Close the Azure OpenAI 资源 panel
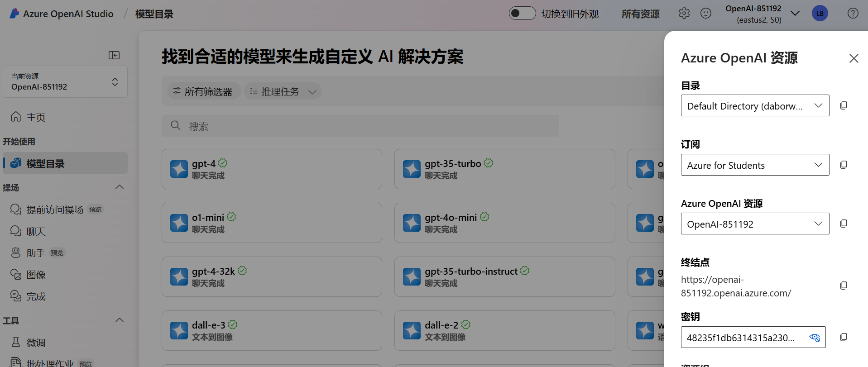The height and width of the screenshot is (367, 868). pyautogui.click(x=854, y=58)
